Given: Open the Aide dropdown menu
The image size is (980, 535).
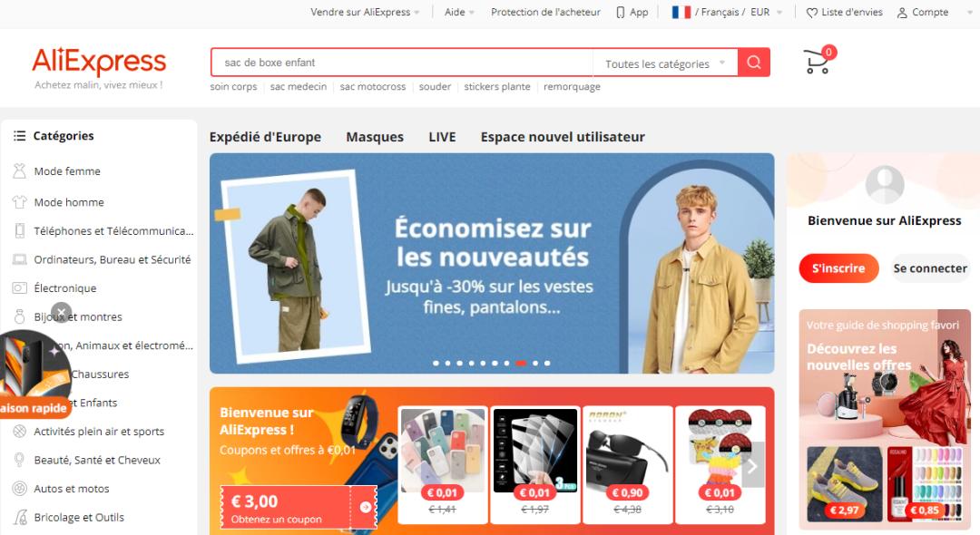Looking at the screenshot, I should [x=459, y=13].
